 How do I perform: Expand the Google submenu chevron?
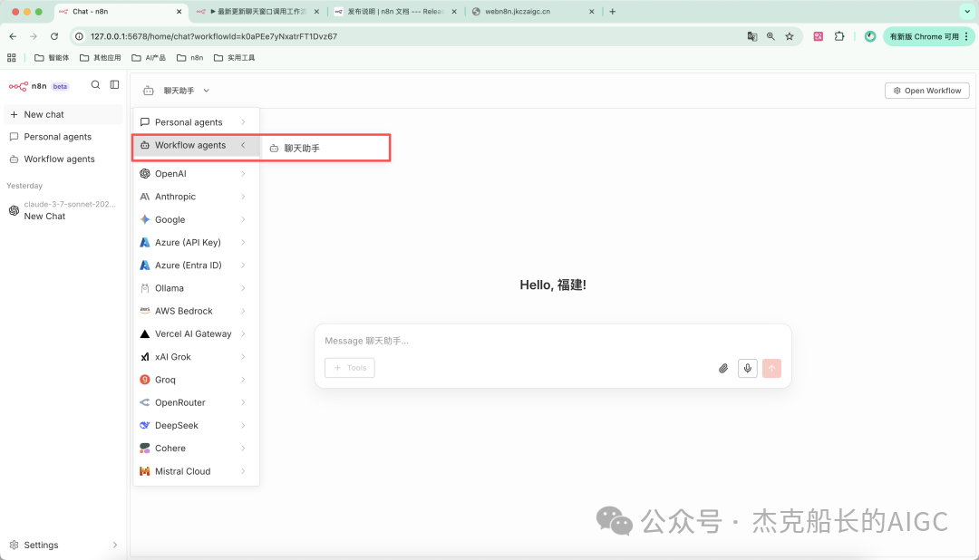coord(243,220)
